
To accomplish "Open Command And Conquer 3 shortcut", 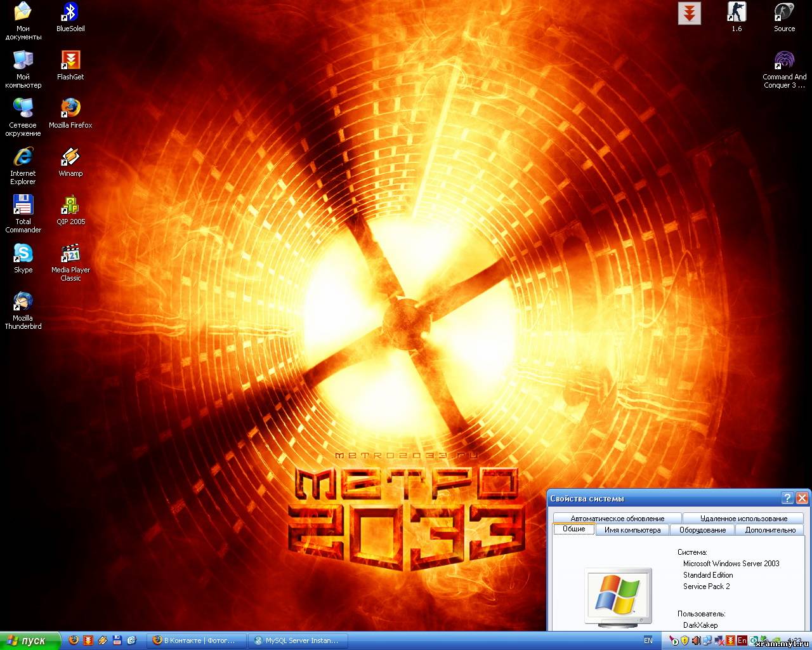I will (784, 69).
